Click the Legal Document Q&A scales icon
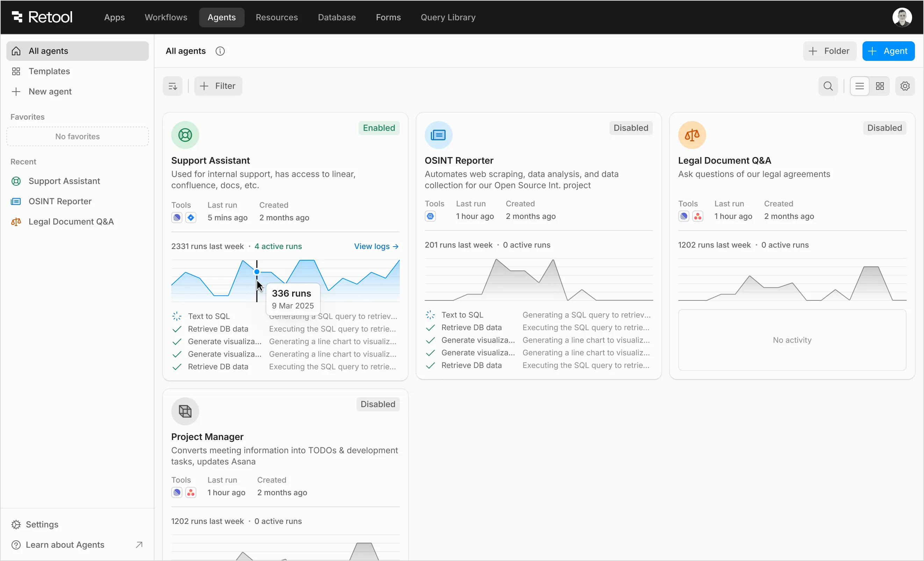Screen dimensions: 924x561 coord(692,135)
